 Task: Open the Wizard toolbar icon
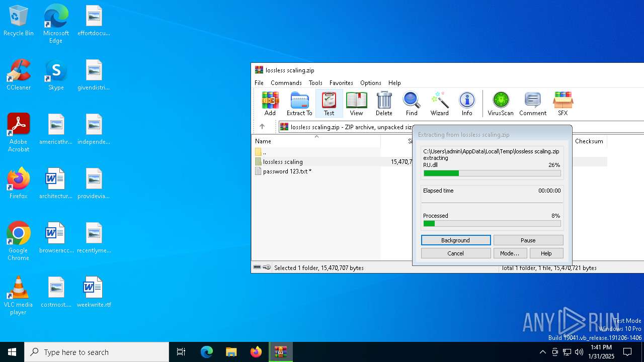point(439,104)
